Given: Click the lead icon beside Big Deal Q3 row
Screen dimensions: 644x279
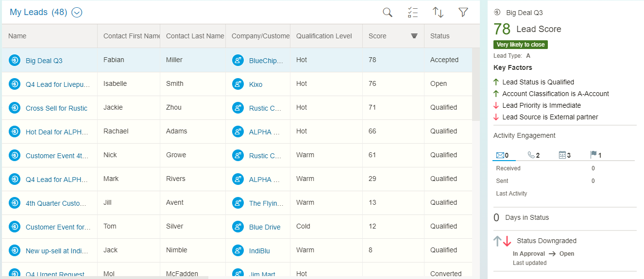Looking at the screenshot, I should [x=15, y=60].
